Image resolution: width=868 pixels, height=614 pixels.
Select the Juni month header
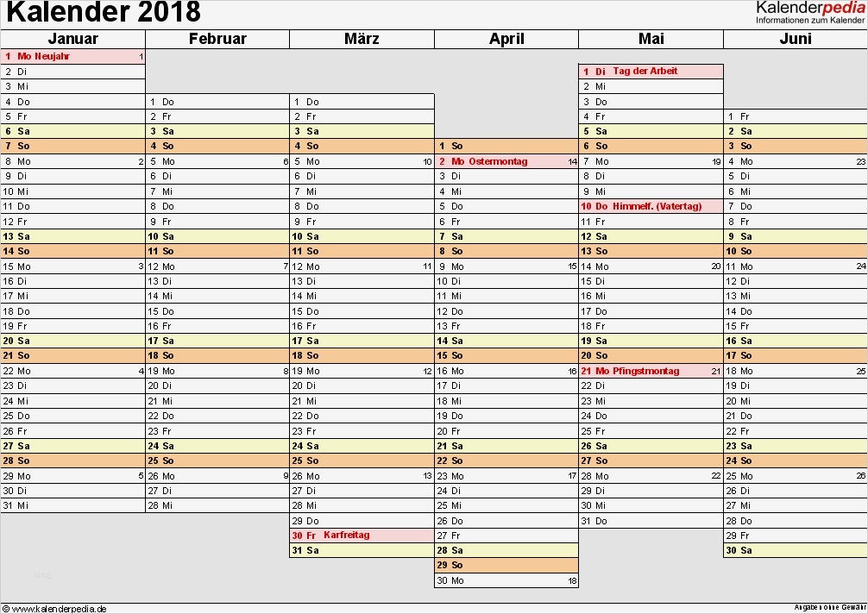click(x=795, y=39)
